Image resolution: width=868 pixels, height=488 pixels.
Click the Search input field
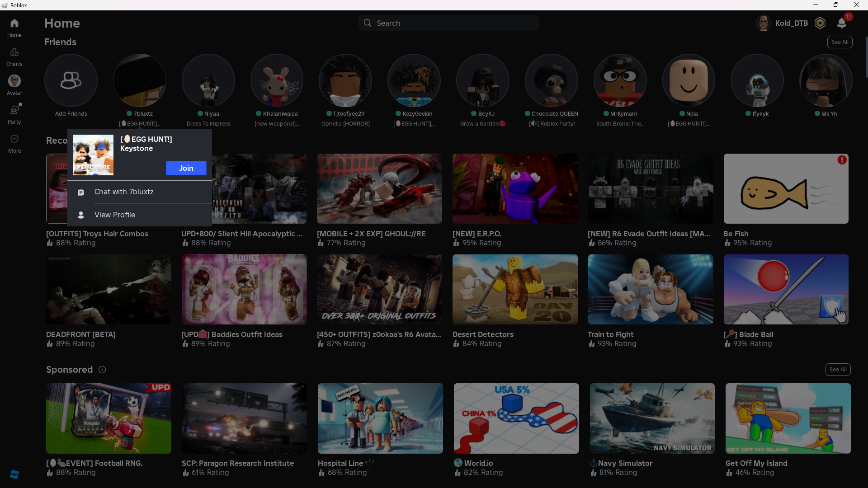(x=448, y=23)
